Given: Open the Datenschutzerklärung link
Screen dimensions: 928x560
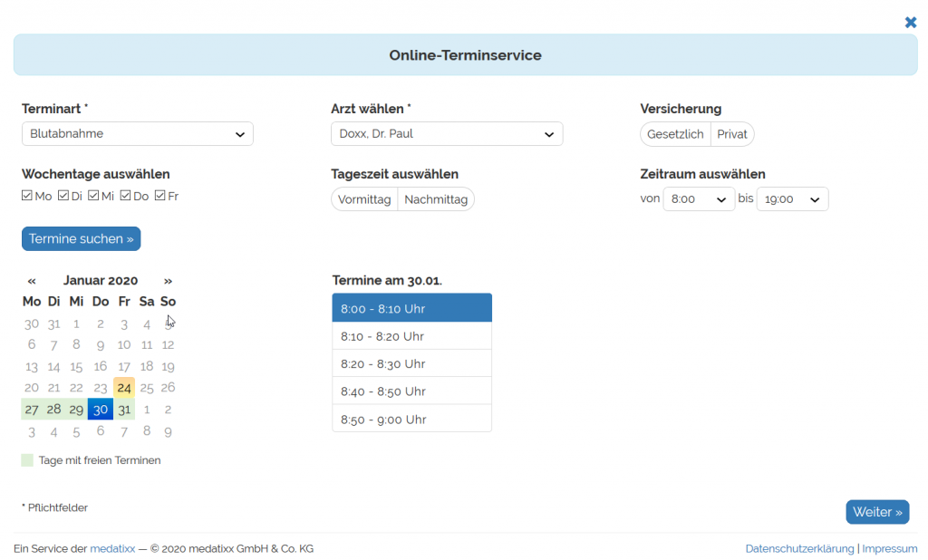Looking at the screenshot, I should click(799, 548).
